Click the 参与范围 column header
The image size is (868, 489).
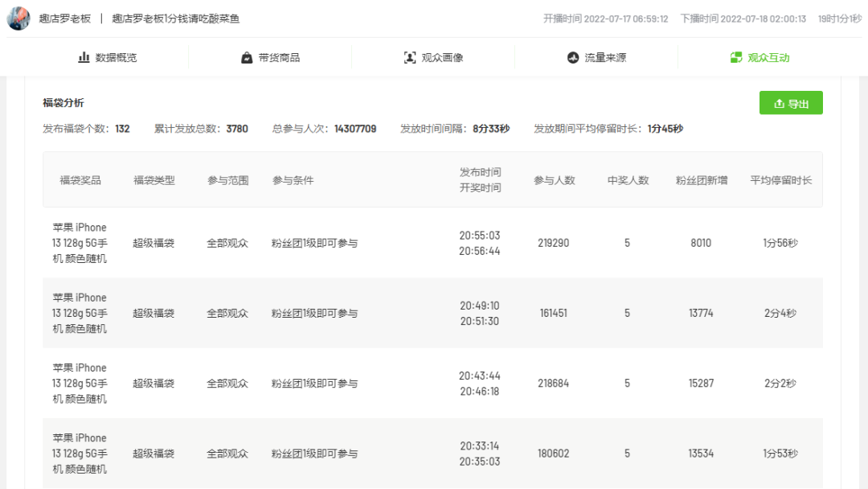tap(227, 180)
